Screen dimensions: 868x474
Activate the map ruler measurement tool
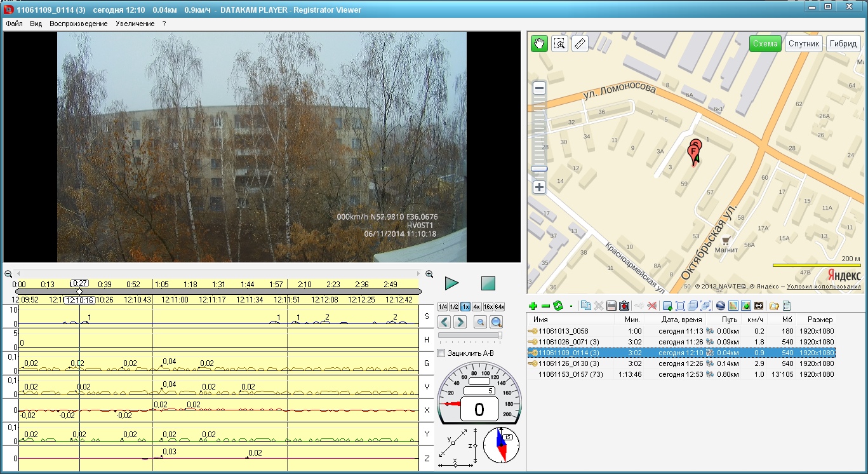[580, 44]
